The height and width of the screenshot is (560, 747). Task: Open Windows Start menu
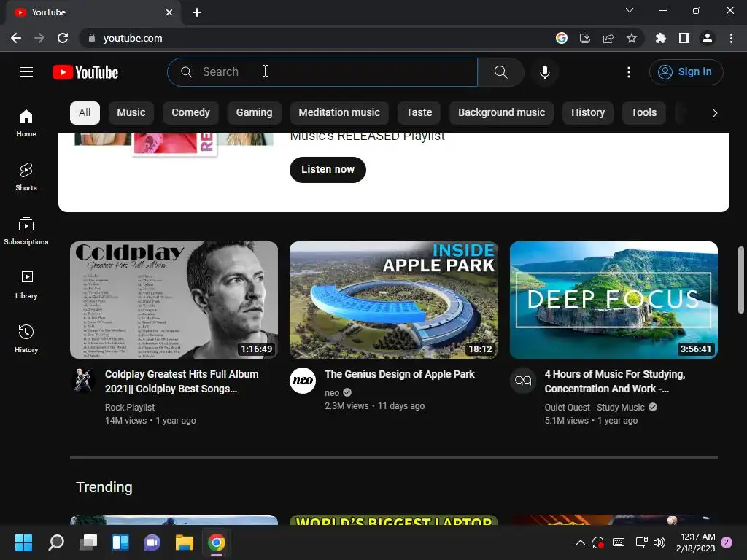pyautogui.click(x=23, y=542)
